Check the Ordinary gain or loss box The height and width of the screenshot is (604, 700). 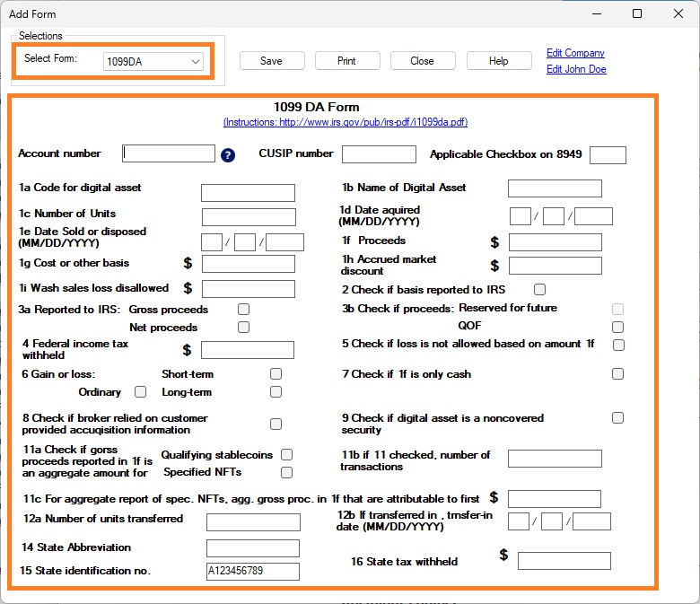click(x=140, y=391)
